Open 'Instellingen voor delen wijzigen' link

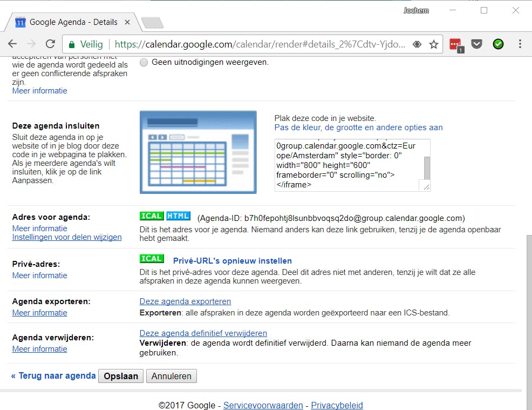coord(67,237)
